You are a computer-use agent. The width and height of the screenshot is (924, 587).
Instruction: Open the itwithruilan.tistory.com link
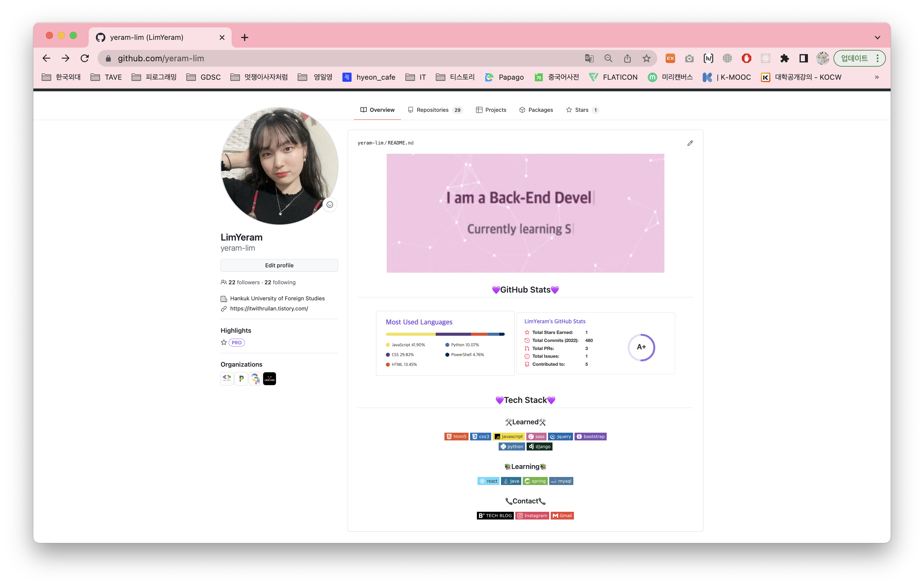point(269,309)
